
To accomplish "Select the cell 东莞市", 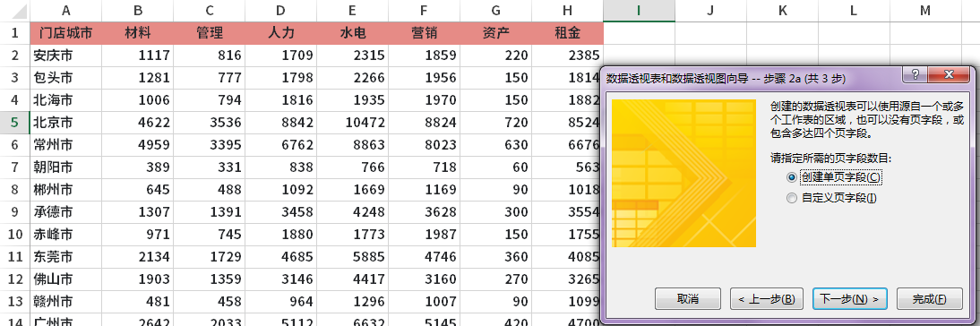I will point(66,257).
